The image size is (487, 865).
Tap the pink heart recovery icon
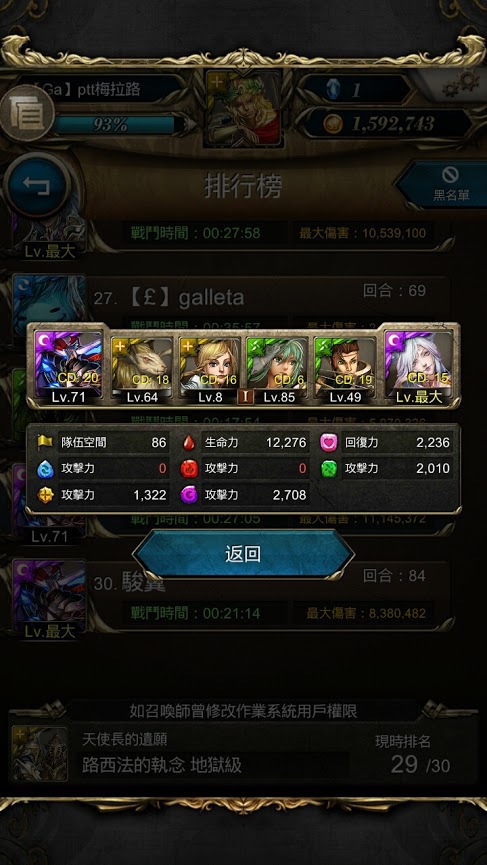click(x=329, y=442)
